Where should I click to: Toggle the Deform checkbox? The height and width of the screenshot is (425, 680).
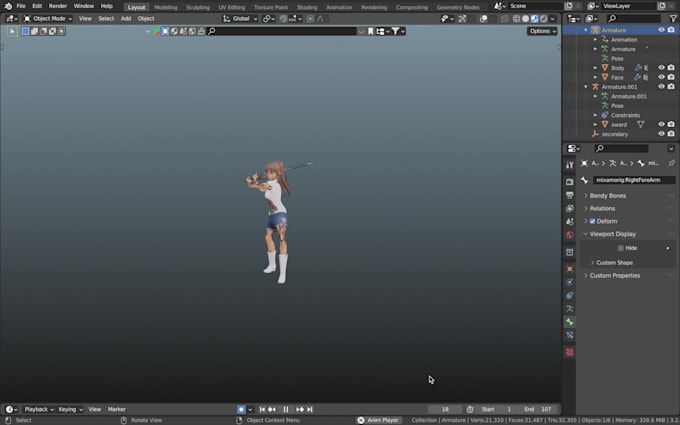point(592,221)
